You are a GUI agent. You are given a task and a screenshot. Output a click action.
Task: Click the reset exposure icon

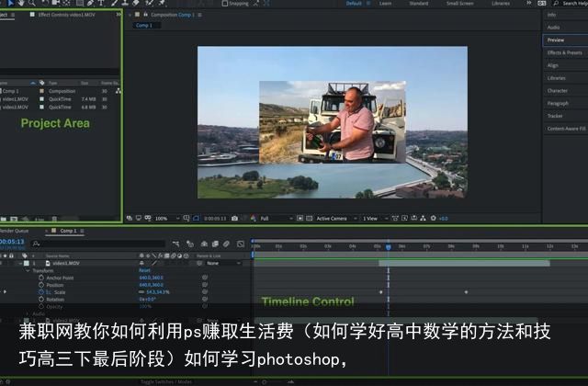(434, 219)
